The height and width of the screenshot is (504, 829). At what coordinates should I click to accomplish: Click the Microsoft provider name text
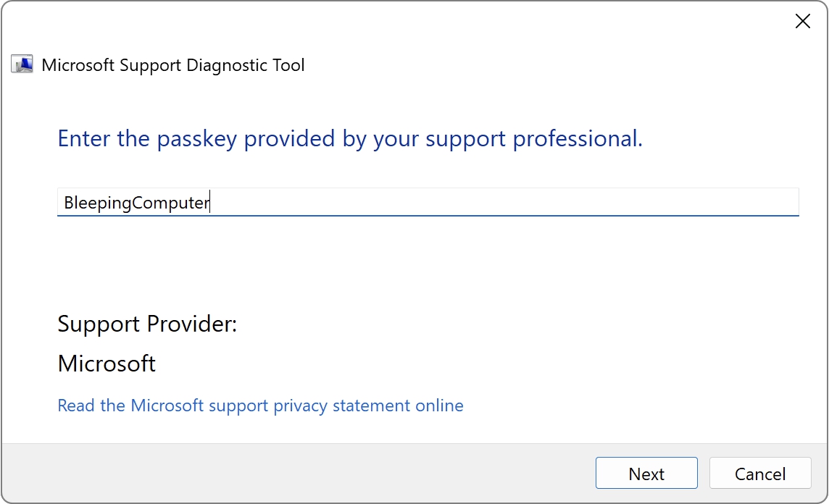click(107, 364)
